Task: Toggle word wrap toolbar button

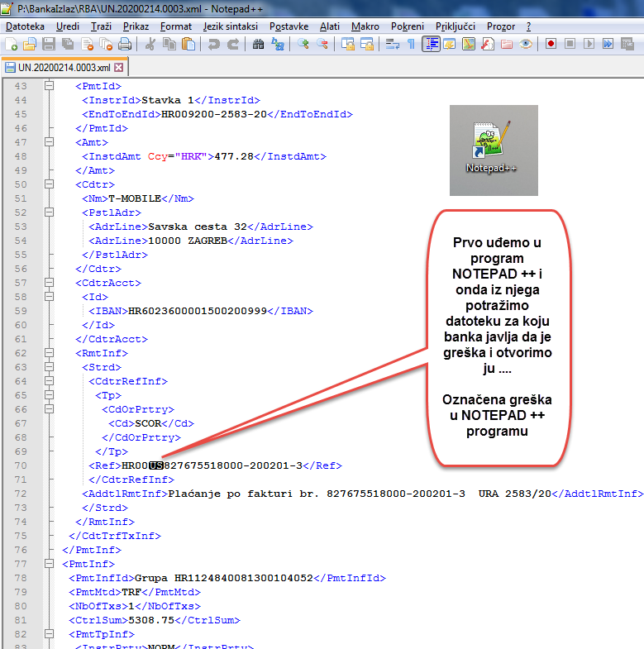Action: [x=392, y=44]
